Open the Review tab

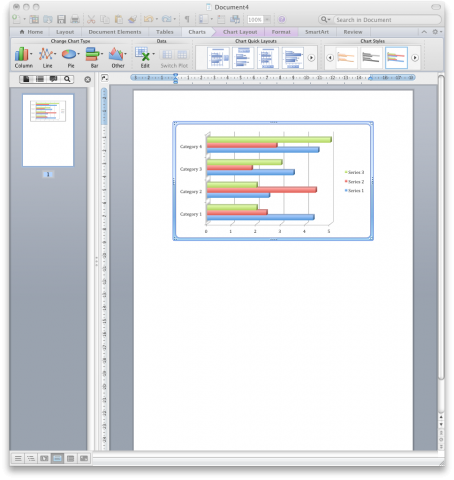(x=353, y=32)
